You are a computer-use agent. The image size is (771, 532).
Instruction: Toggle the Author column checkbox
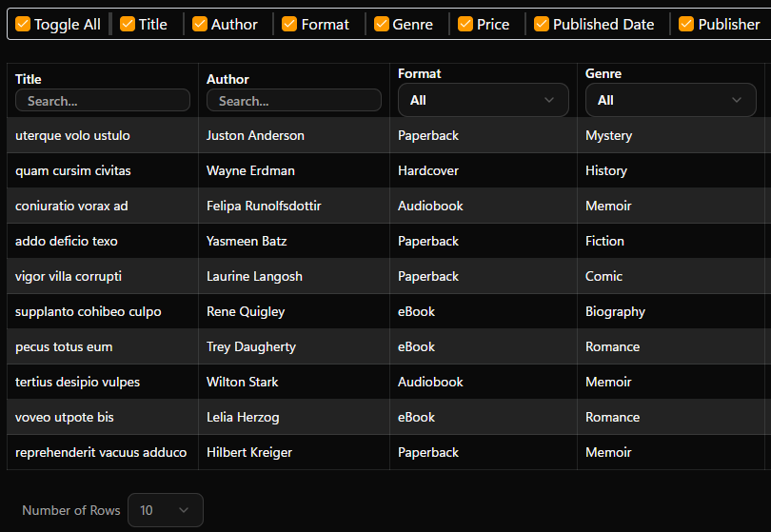point(200,25)
